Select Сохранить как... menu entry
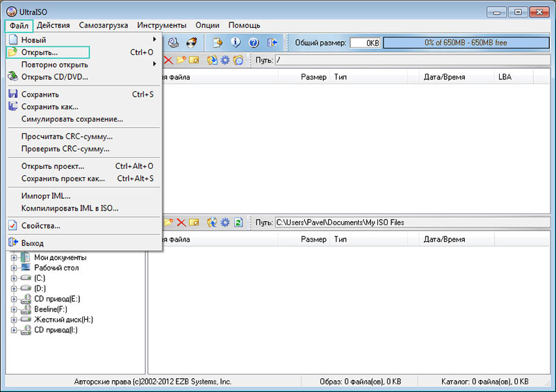 tap(49, 106)
